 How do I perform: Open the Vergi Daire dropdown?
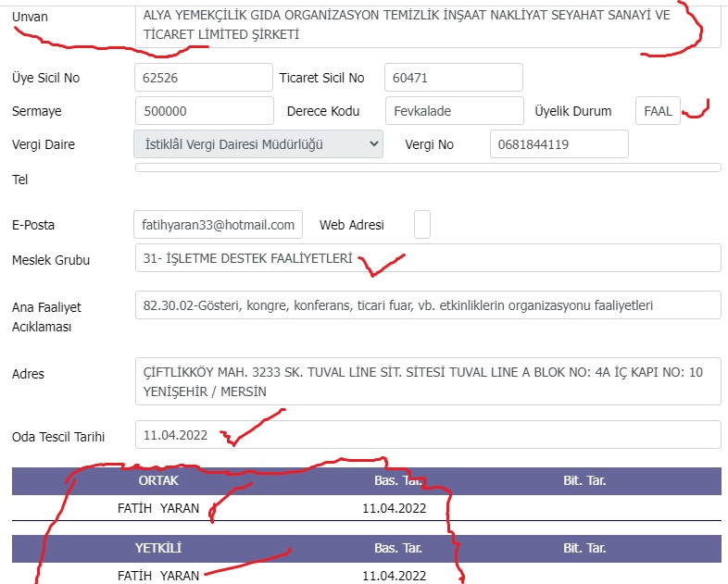(x=258, y=144)
